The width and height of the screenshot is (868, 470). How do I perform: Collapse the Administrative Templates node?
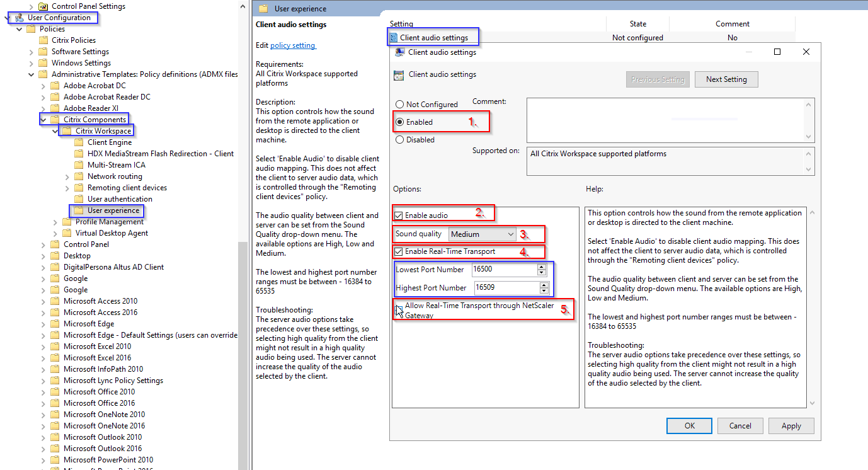click(31, 74)
